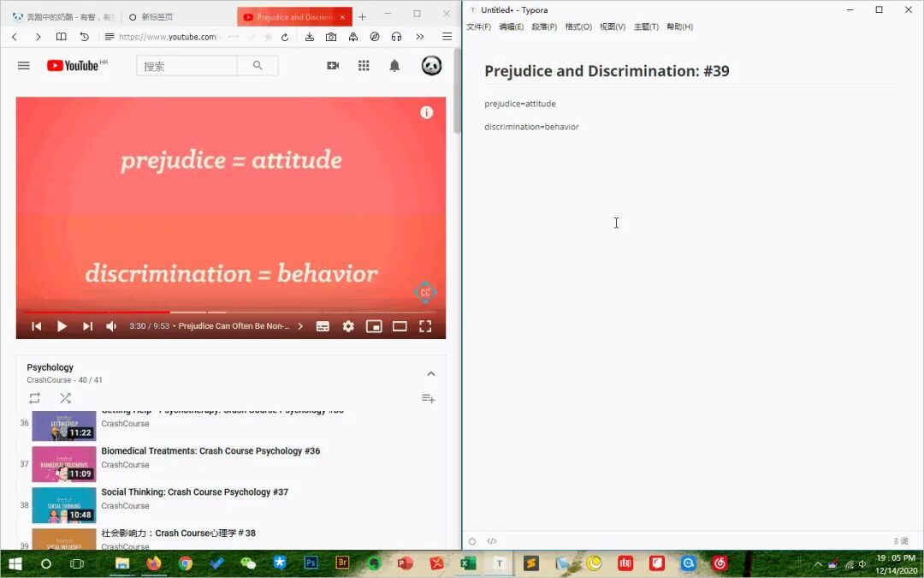924x578 pixels.
Task: Open Firefox from the taskbar
Action: pos(154,563)
